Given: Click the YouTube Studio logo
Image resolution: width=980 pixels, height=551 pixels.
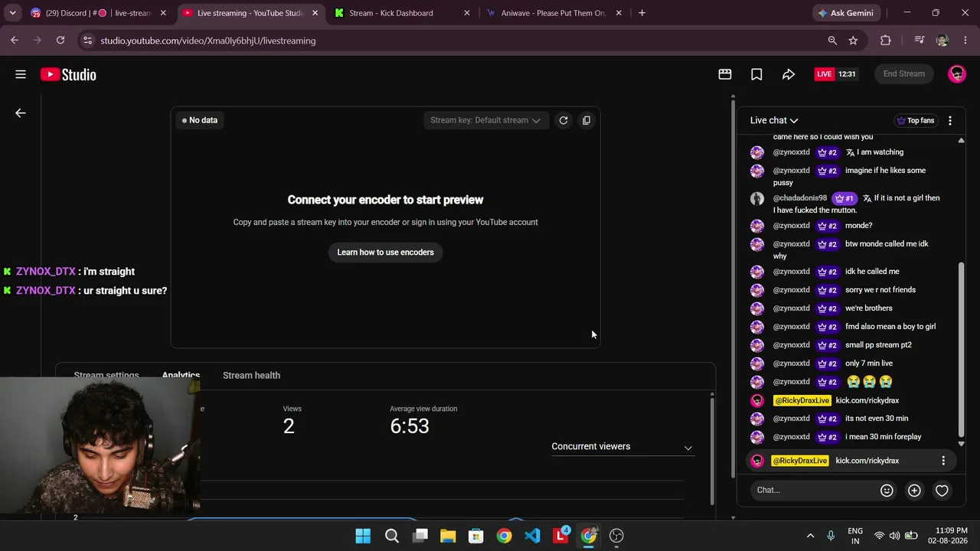Looking at the screenshot, I should point(69,74).
